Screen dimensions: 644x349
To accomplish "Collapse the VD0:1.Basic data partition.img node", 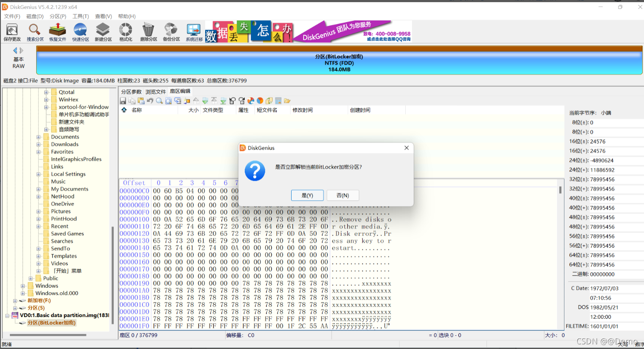I will [7, 315].
